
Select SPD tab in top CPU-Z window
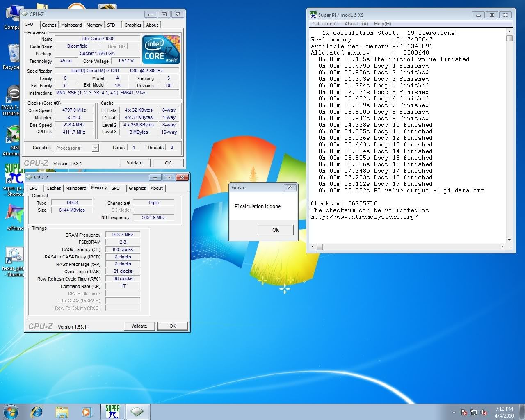[x=111, y=25]
